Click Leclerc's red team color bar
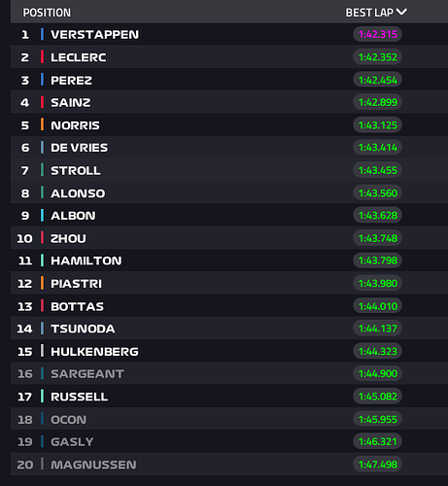 click(42, 57)
